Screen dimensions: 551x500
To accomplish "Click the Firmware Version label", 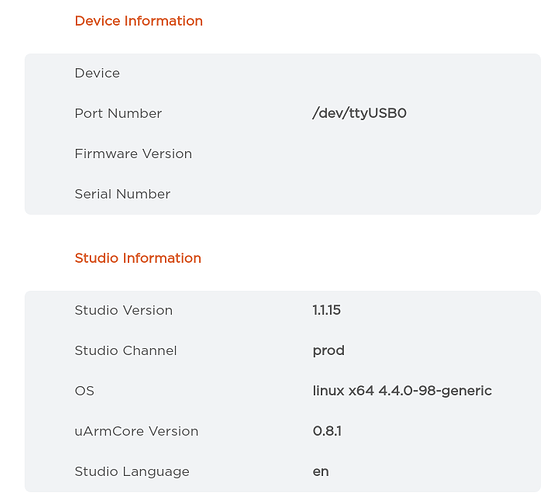I will (x=133, y=154).
